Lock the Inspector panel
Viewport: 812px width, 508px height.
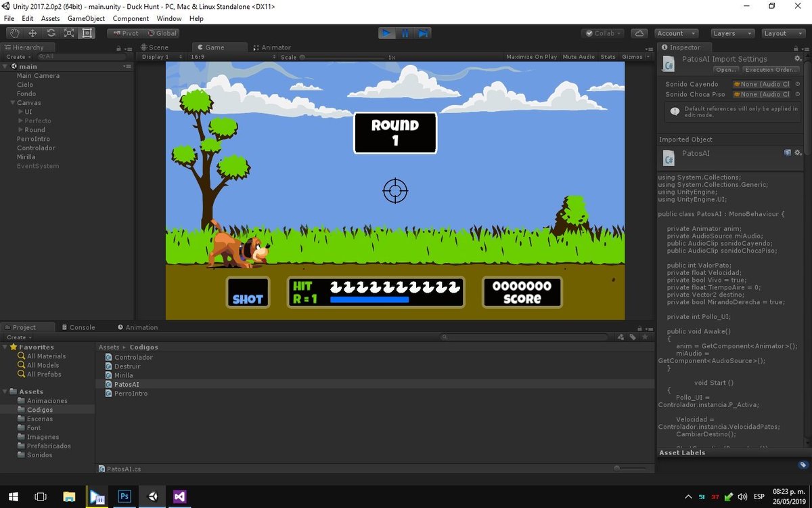pos(796,47)
